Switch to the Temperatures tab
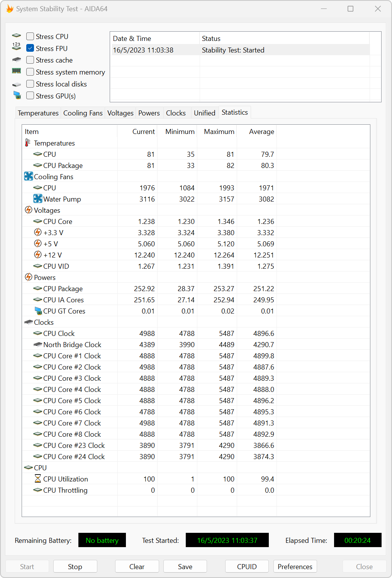 tap(38, 113)
